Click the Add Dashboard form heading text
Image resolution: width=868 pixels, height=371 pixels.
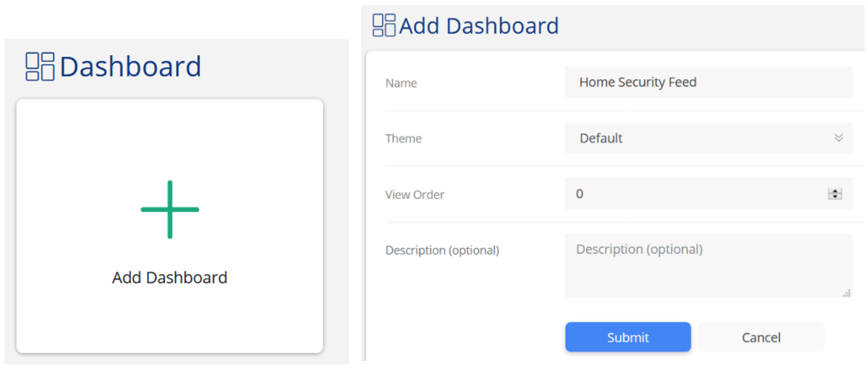point(479,26)
